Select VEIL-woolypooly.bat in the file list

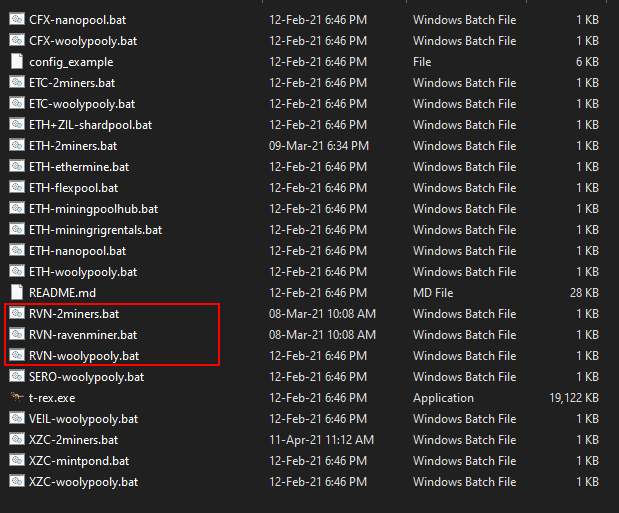(x=84, y=419)
